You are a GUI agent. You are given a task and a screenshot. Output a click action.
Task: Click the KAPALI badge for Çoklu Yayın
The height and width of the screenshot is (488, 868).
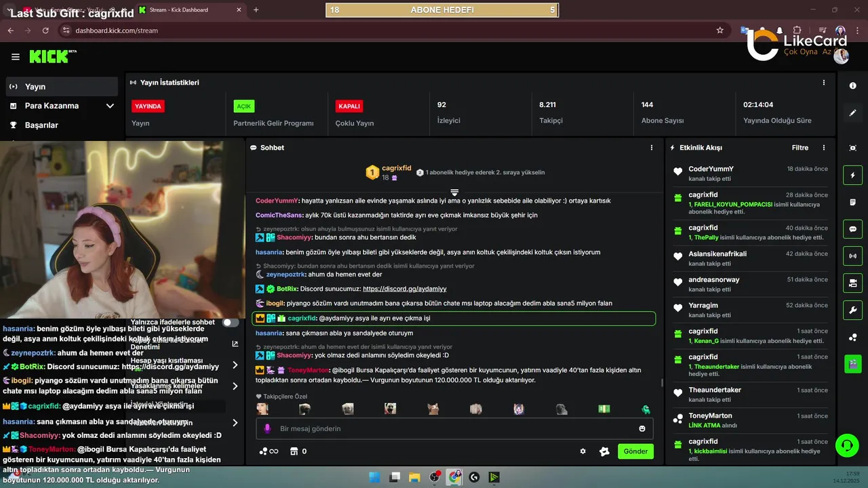[349, 106]
